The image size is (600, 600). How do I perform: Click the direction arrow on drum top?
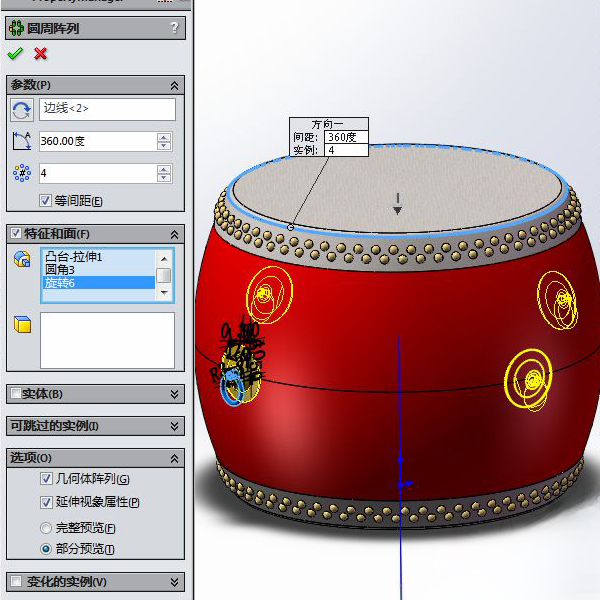pos(398,204)
